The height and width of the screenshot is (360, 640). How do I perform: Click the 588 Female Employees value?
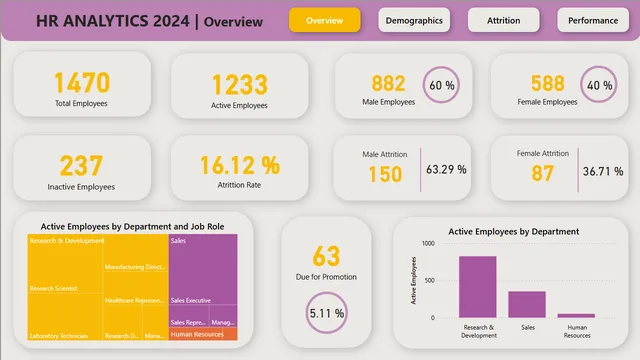547,83
